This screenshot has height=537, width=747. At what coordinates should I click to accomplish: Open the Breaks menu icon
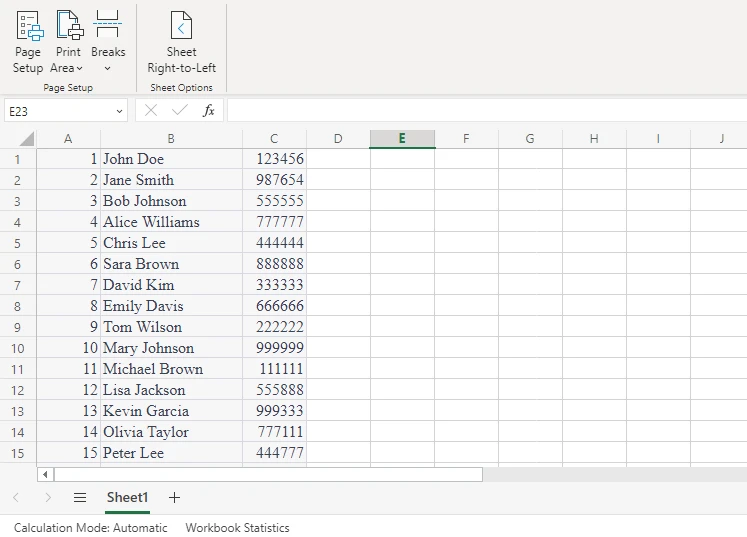[108, 26]
